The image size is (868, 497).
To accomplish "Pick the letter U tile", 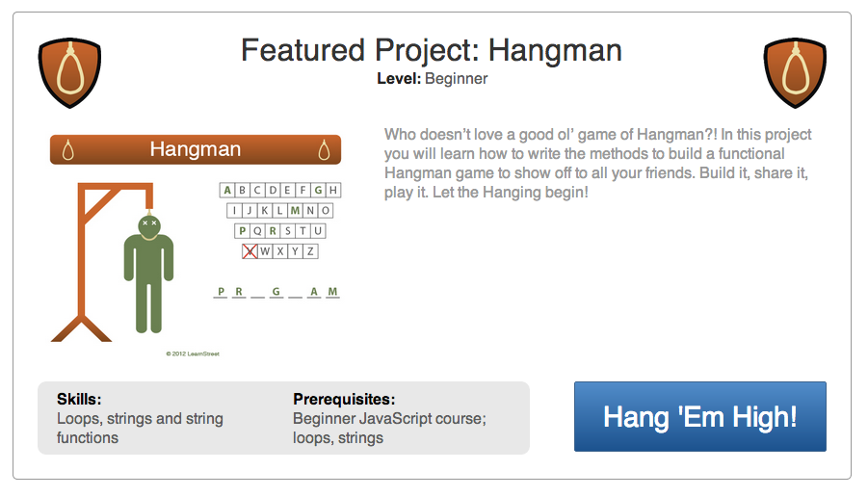I will (x=319, y=231).
